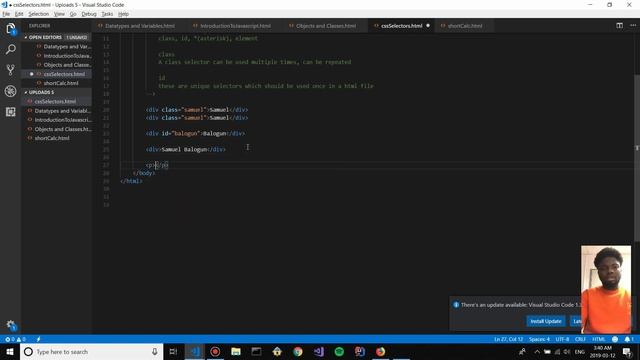
Task: Open the Action Center notification icon
Action: point(627,351)
